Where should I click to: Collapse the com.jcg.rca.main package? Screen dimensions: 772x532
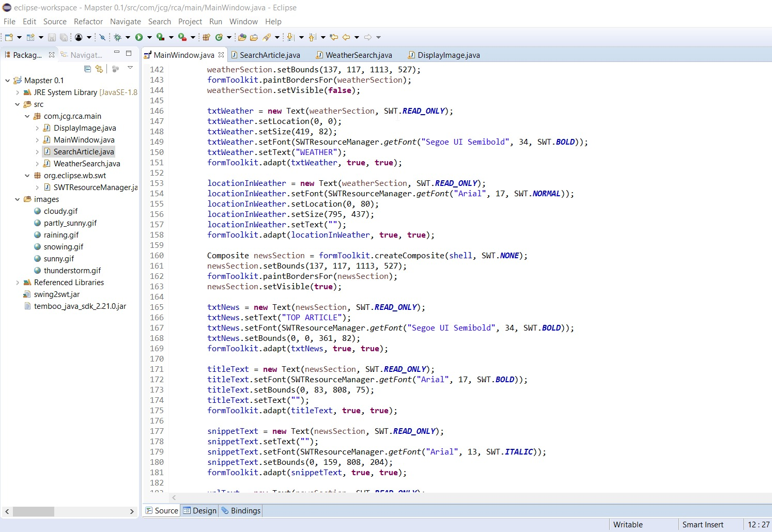point(27,116)
